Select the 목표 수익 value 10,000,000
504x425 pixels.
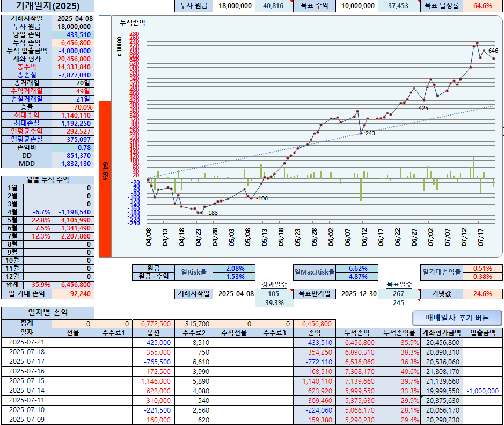point(357,6)
